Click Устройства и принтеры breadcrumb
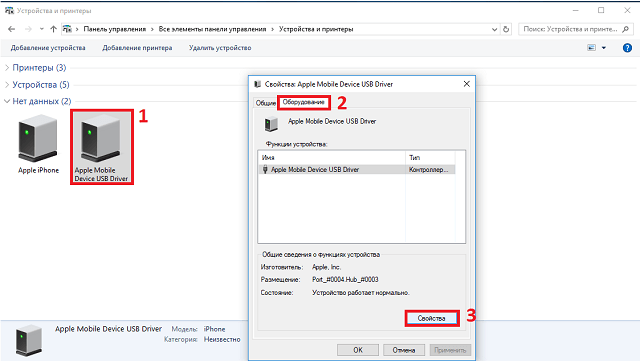Image resolution: width=640 pixels, height=361 pixels. [316, 29]
